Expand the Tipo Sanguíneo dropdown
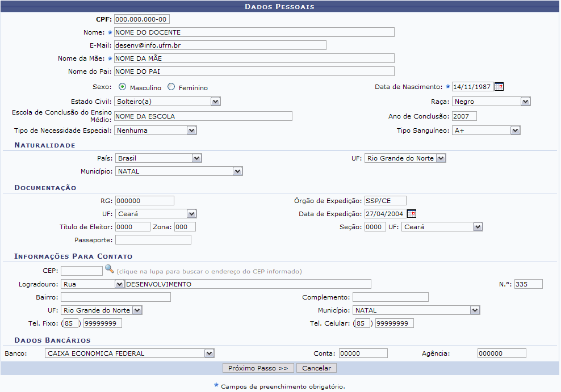Screen dimensions: 561x392 click(515, 130)
